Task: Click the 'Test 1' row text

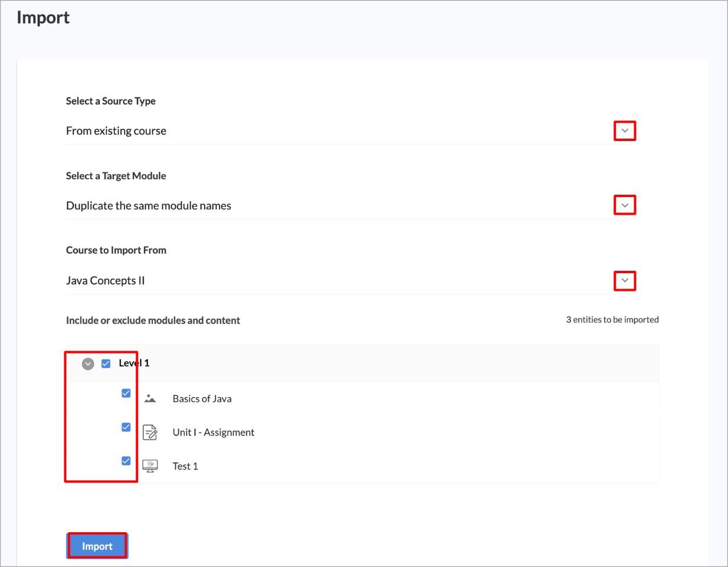Action: tap(185, 466)
